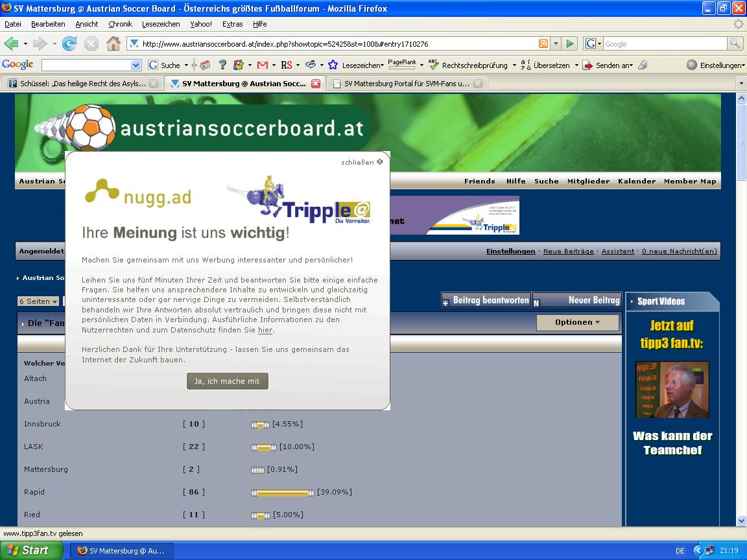Image resolution: width=747 pixels, height=560 pixels.
Task: Expand the Google toolbar search box dropdown
Action: coord(136,65)
